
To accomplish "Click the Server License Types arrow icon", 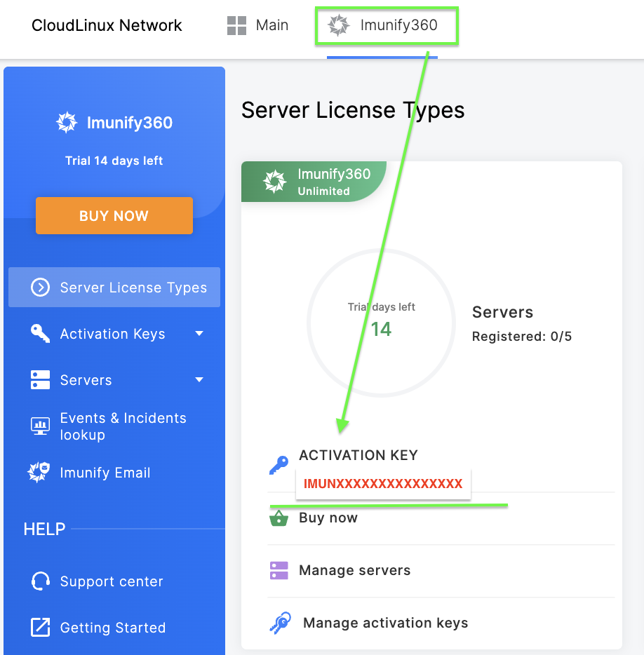I will click(x=41, y=288).
